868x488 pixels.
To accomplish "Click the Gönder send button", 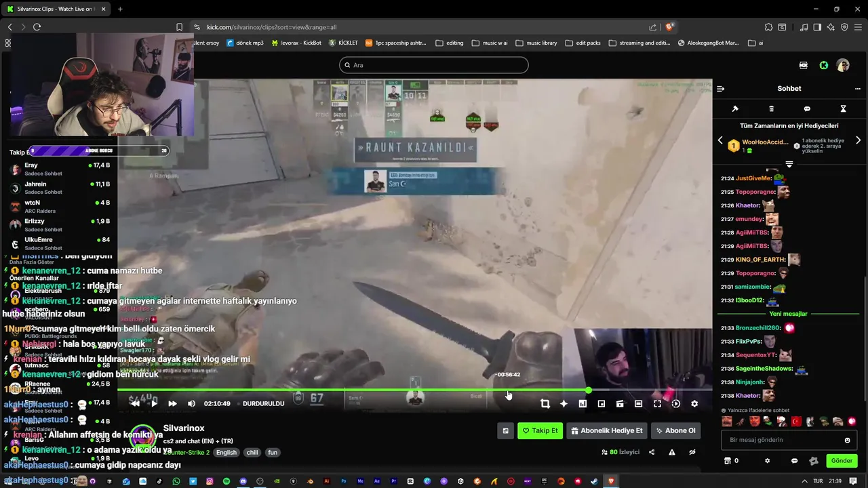I will (x=842, y=461).
